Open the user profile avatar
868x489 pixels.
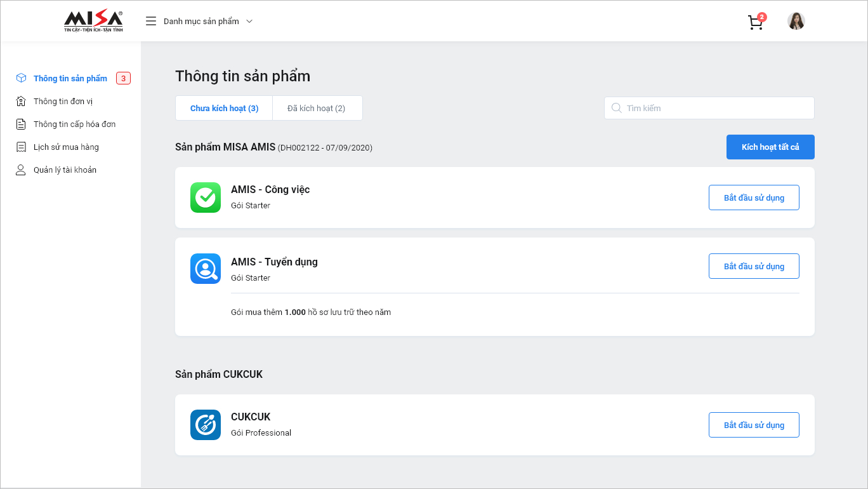click(x=796, y=21)
